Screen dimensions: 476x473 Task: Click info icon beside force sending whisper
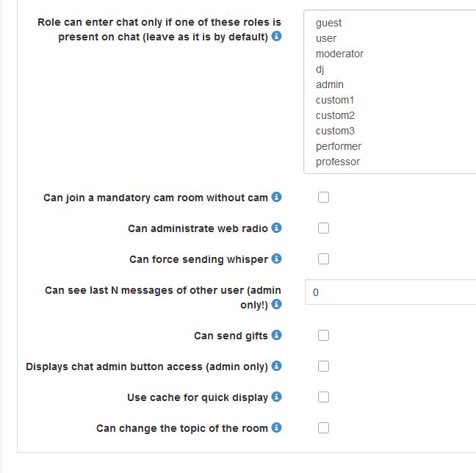pos(277,259)
